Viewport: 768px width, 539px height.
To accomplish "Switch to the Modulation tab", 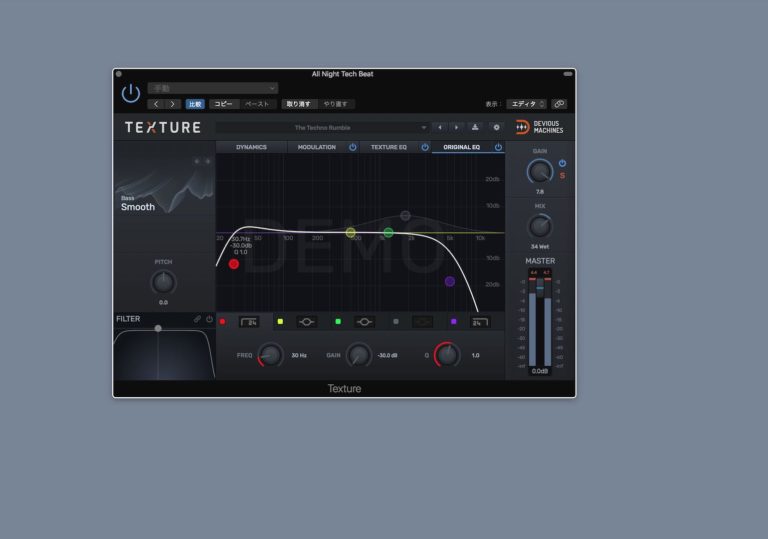I will (316, 147).
